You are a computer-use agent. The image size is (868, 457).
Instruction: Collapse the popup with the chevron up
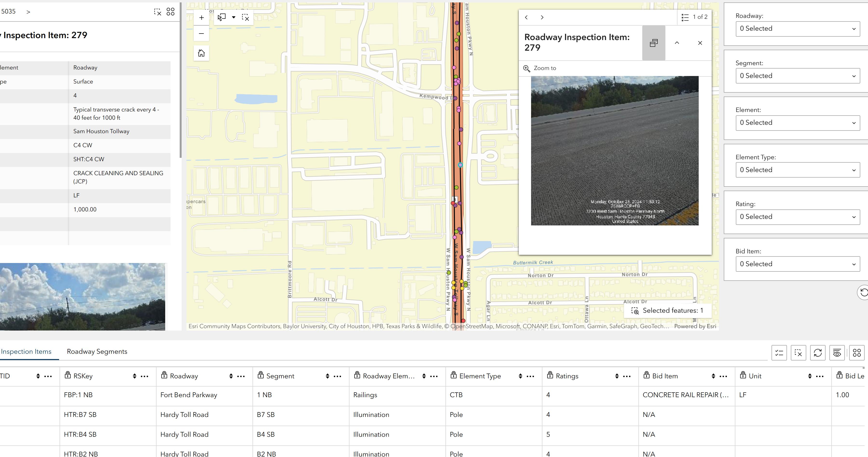point(677,43)
